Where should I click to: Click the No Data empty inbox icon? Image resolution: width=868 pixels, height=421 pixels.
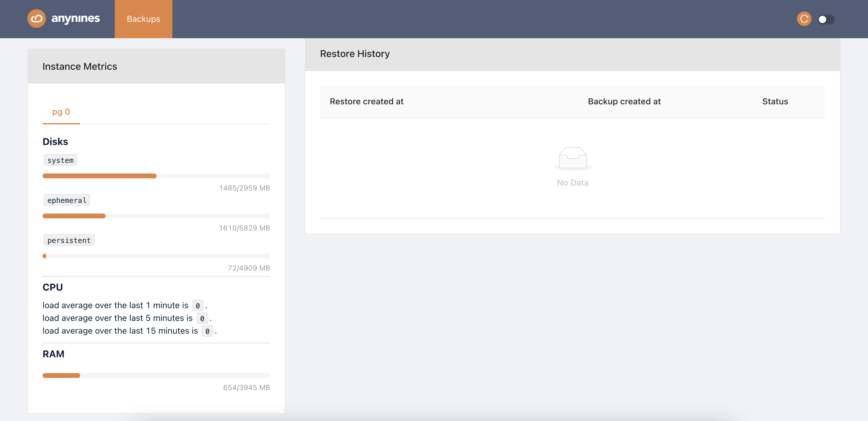tap(572, 158)
